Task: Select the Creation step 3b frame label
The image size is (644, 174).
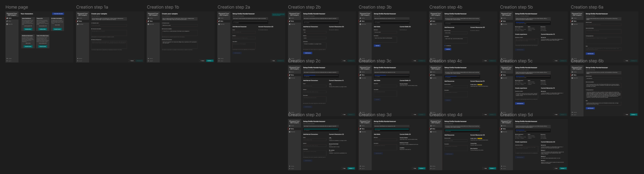Action: 375,7
